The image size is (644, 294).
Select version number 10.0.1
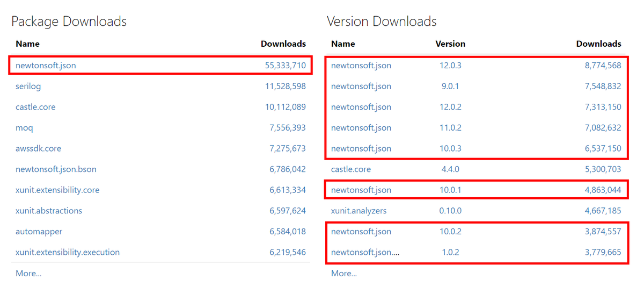point(450,190)
